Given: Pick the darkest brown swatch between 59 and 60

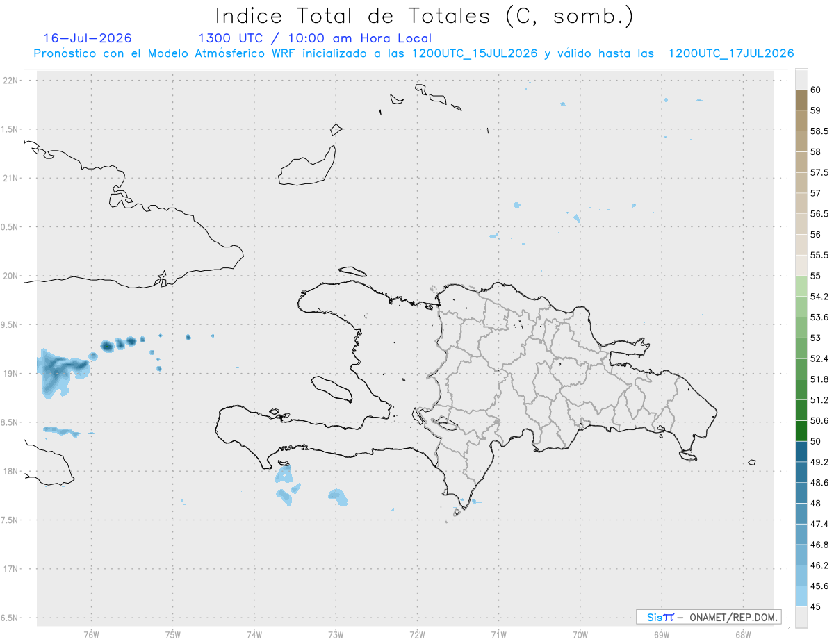Looking at the screenshot, I should [801, 100].
